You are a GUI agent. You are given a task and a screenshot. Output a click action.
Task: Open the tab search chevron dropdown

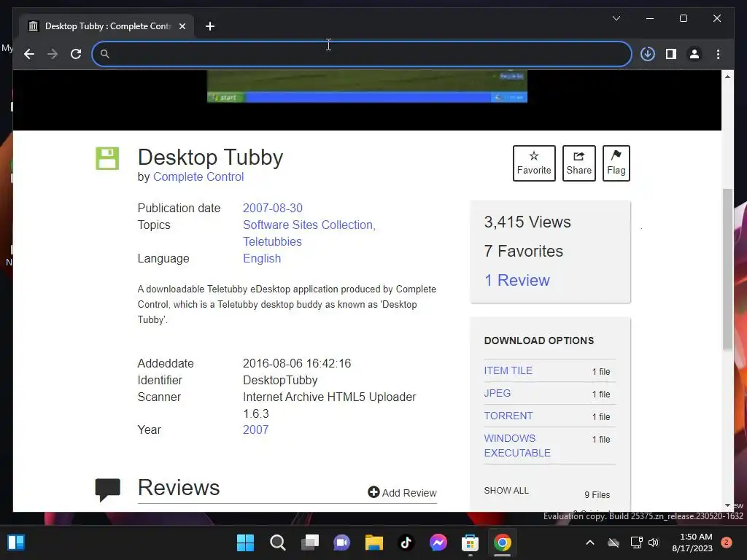[x=616, y=18]
